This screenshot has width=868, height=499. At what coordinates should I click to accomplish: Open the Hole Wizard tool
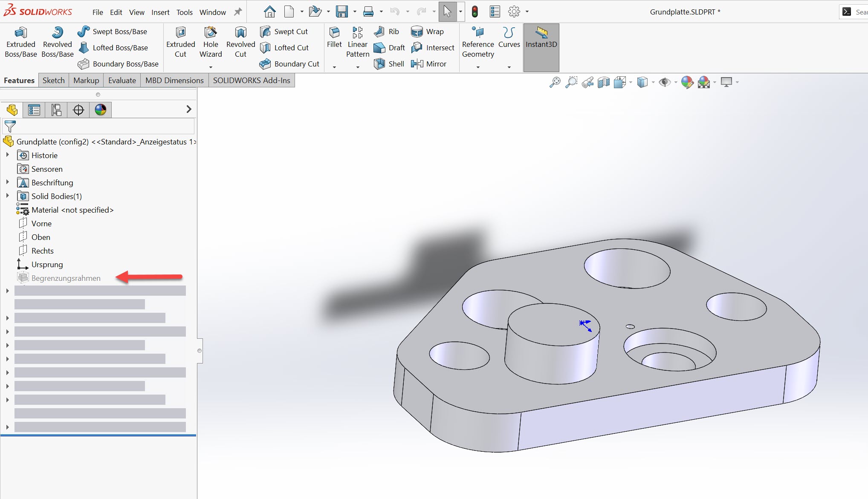(211, 42)
